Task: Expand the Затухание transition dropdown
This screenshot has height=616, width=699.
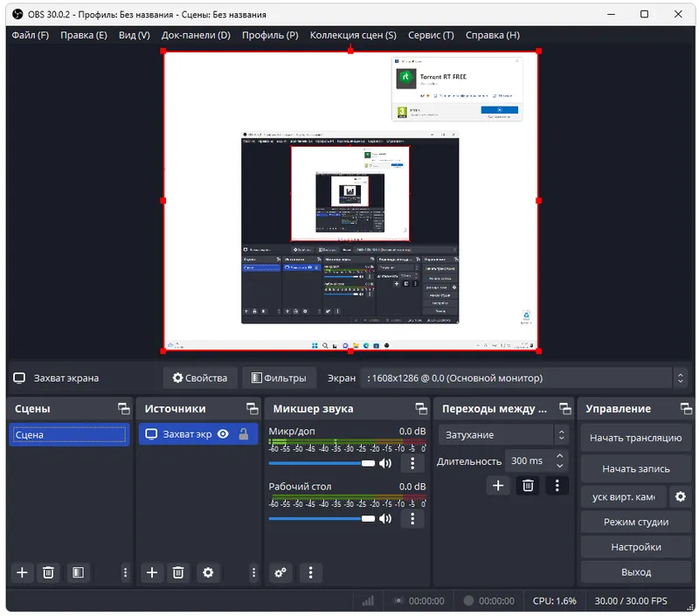Action: (504, 435)
